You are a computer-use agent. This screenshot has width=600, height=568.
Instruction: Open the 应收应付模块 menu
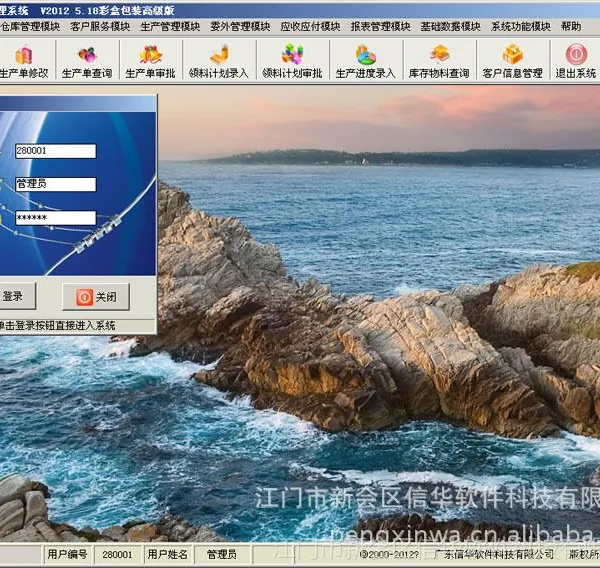tap(310, 26)
